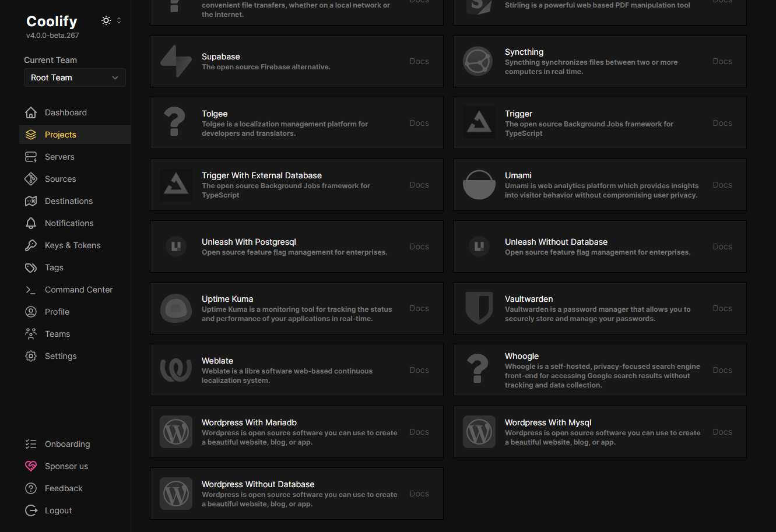Click the Destinations icon in sidebar
Image resolution: width=776 pixels, height=532 pixels.
coord(31,201)
